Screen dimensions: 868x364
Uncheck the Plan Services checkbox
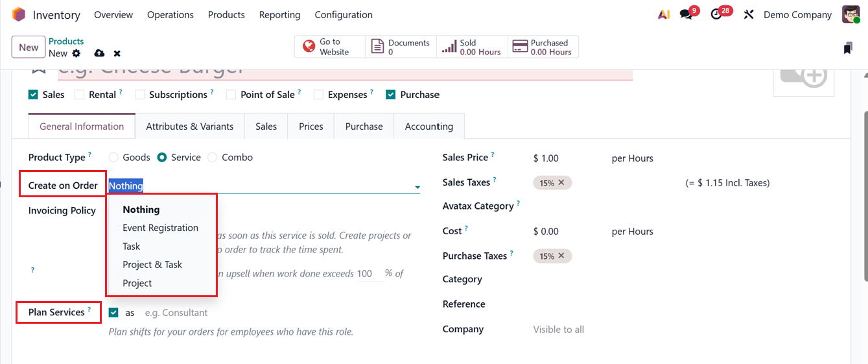[x=114, y=313]
